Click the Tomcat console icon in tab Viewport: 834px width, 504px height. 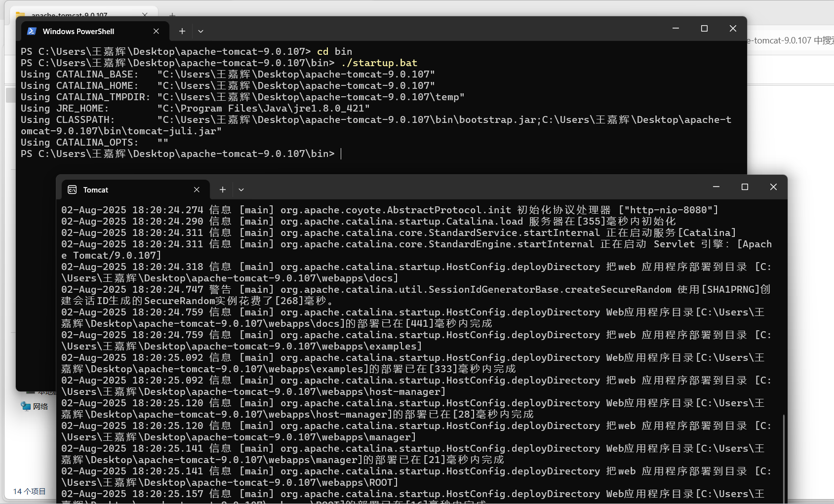[x=72, y=190]
